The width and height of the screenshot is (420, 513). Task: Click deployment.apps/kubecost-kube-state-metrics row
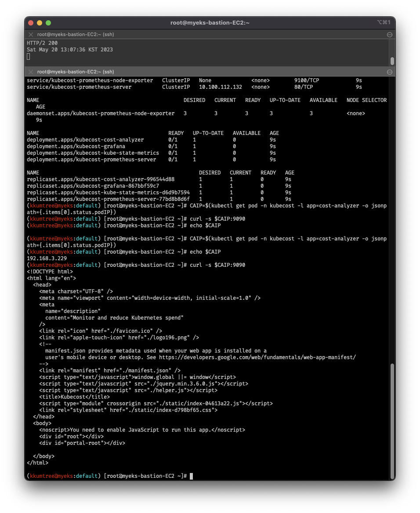(151, 153)
